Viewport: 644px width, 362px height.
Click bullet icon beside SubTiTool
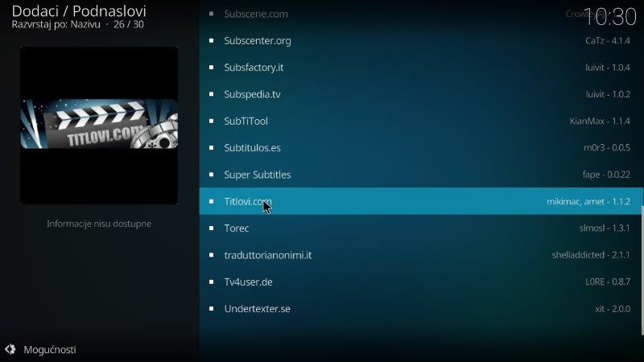coord(211,121)
